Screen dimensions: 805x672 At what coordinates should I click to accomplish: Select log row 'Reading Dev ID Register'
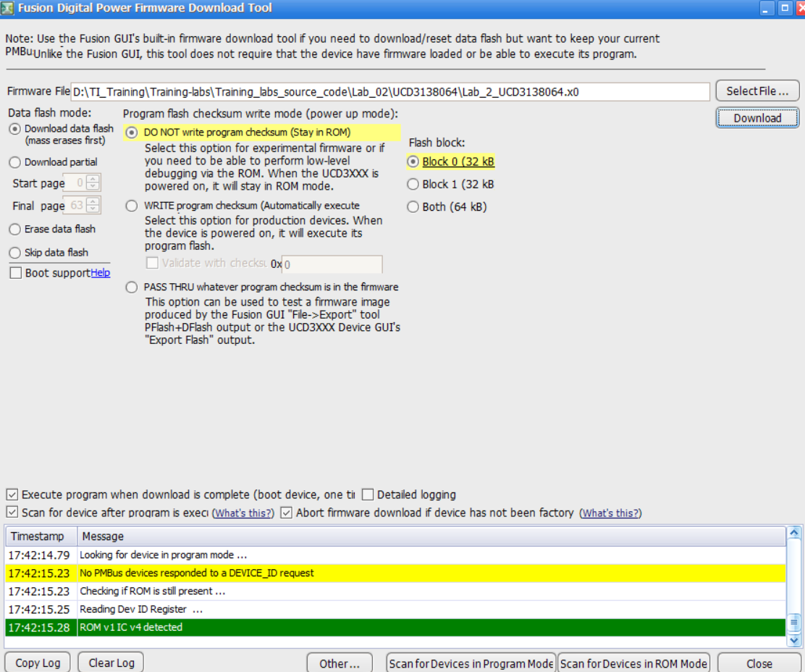tap(395, 609)
